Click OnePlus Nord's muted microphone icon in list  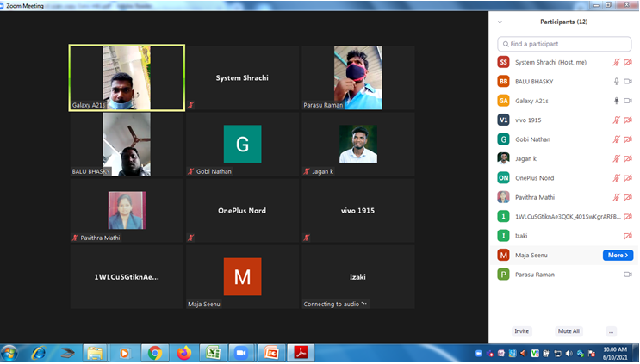[x=616, y=178]
